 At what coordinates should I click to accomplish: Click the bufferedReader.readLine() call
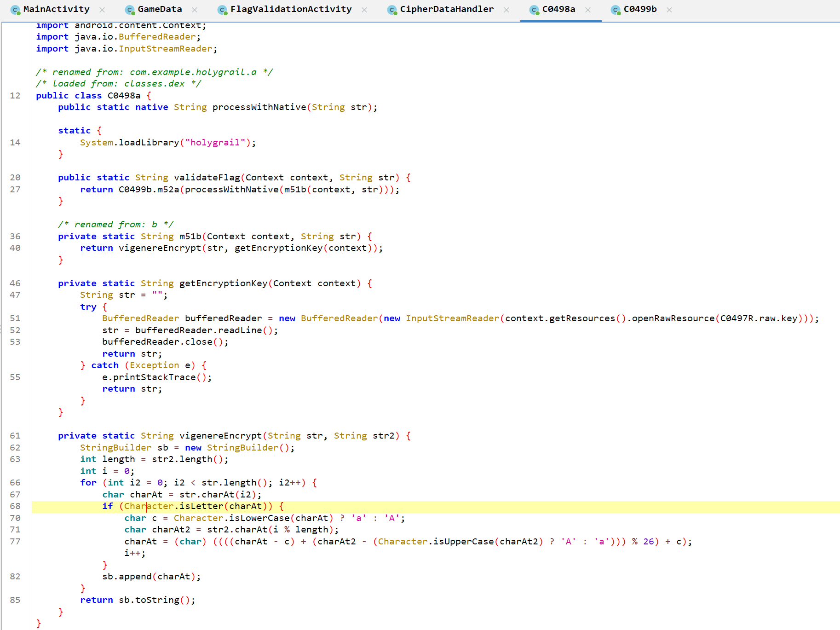pyautogui.click(x=204, y=330)
